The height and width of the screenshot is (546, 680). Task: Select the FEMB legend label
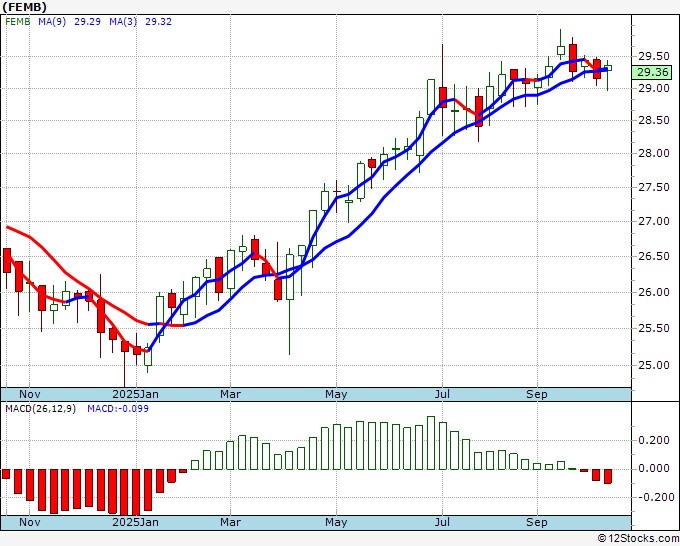(17, 21)
